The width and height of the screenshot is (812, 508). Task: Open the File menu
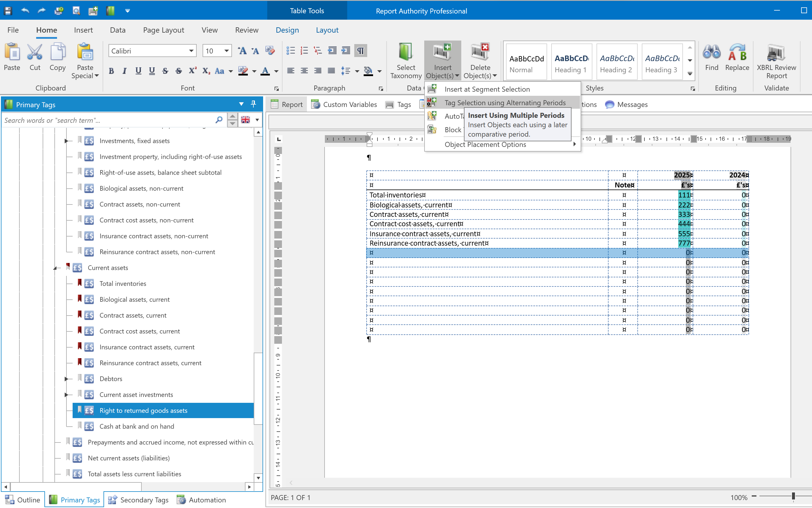13,30
